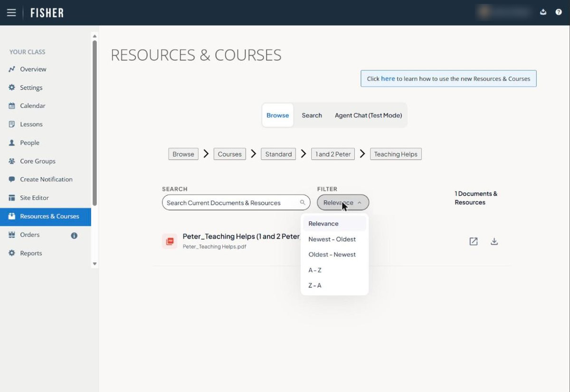
Task: Open the Orders sidebar item
Action: click(x=46, y=235)
